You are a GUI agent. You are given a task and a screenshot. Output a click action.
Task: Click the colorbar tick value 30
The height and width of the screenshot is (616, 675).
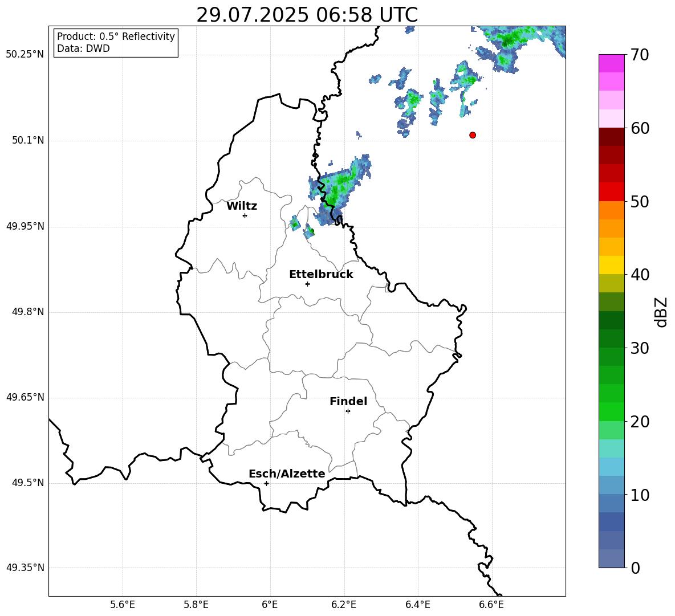pos(640,348)
